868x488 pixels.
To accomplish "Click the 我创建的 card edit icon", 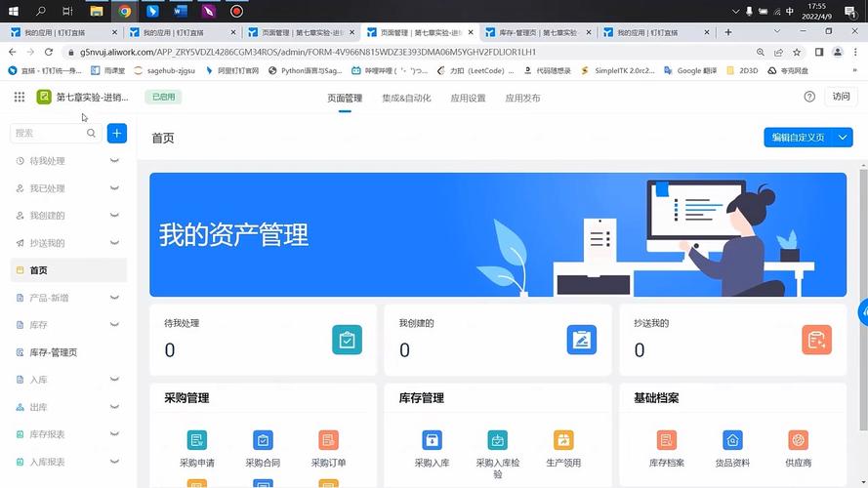I will pos(582,340).
